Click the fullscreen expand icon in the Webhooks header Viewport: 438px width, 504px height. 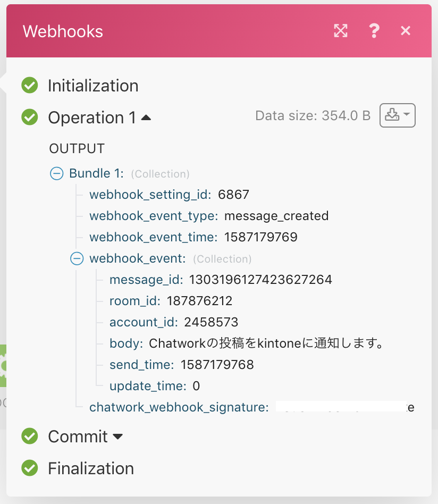(x=340, y=31)
